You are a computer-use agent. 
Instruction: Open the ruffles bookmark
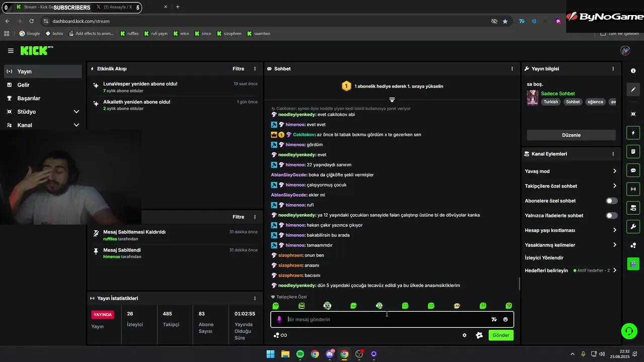(x=130, y=34)
